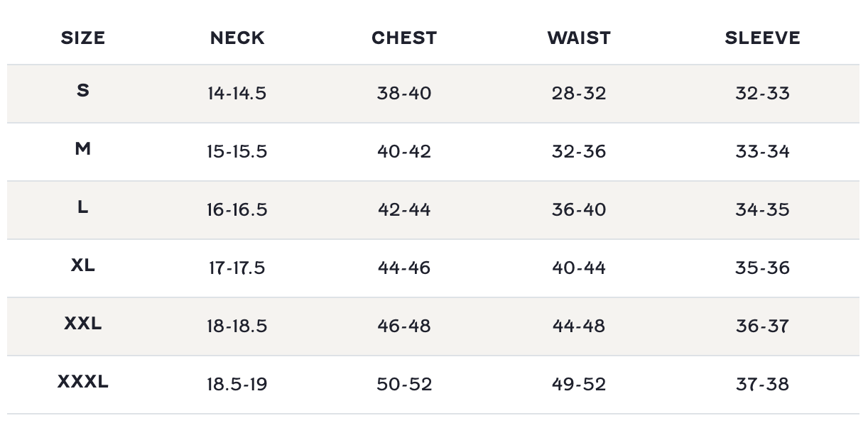Click the S size row label
868x423 pixels.
tap(83, 91)
